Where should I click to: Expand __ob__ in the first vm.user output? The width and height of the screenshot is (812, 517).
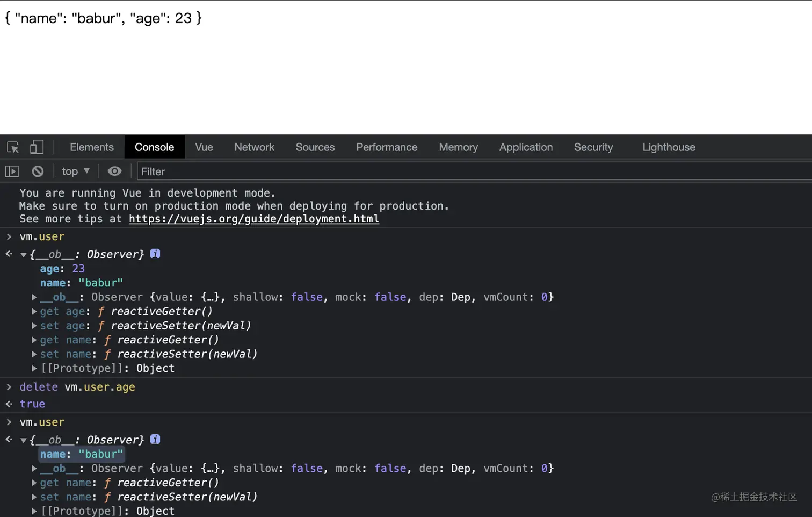point(34,297)
